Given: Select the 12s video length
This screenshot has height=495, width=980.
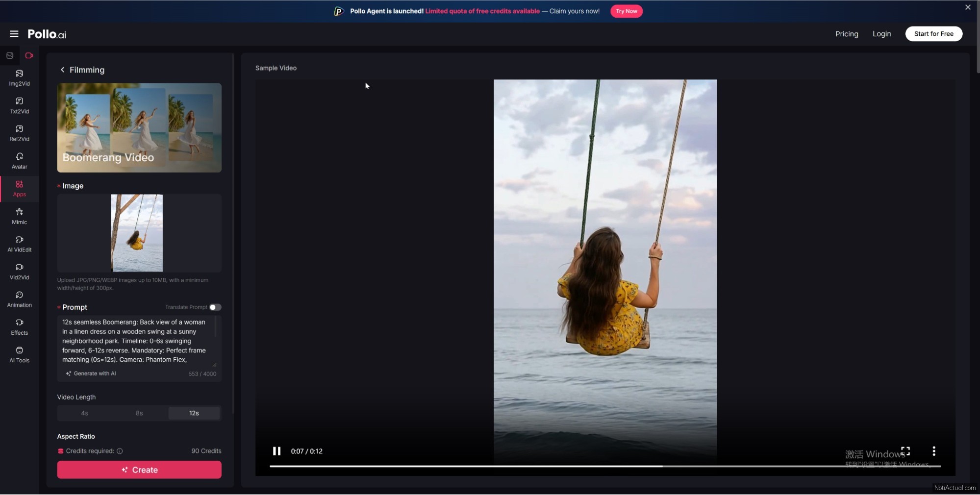Looking at the screenshot, I should [194, 413].
